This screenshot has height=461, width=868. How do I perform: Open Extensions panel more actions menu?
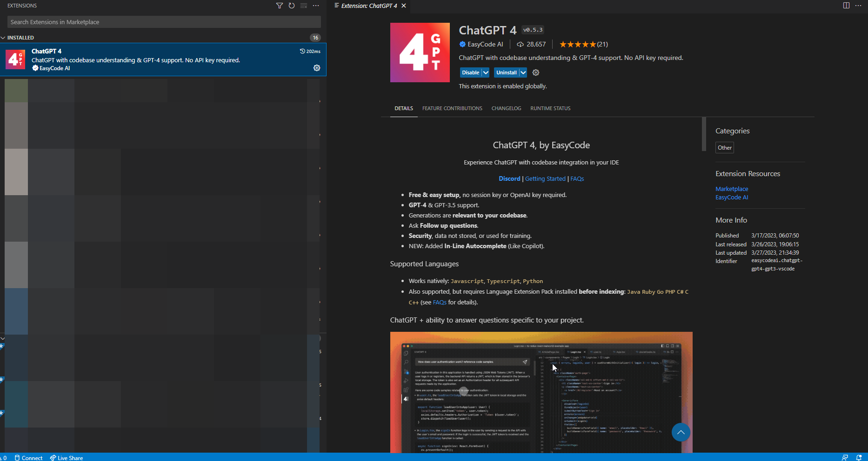click(316, 6)
